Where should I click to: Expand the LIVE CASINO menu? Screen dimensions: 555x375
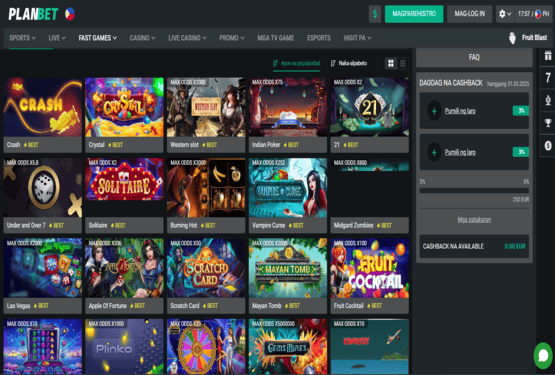click(187, 38)
